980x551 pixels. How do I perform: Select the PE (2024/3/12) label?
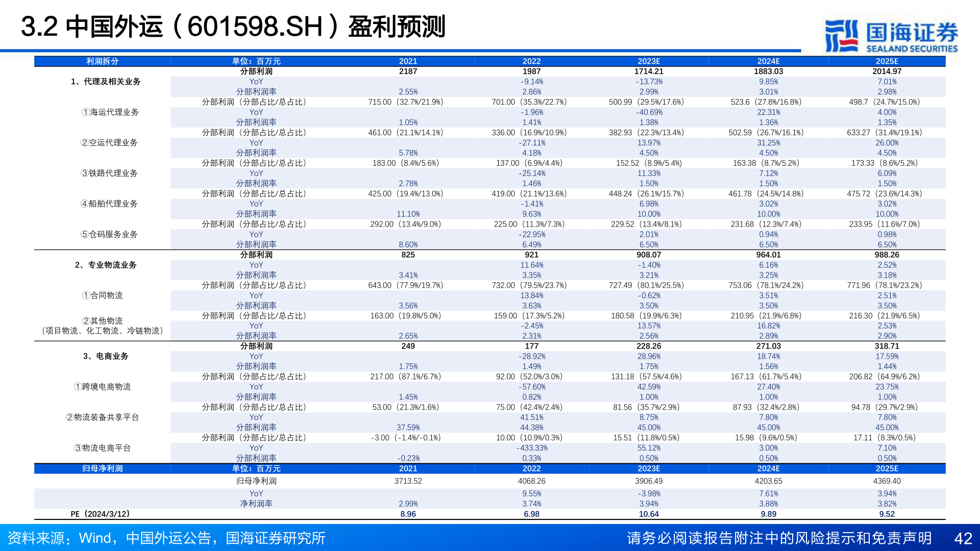[x=101, y=514]
